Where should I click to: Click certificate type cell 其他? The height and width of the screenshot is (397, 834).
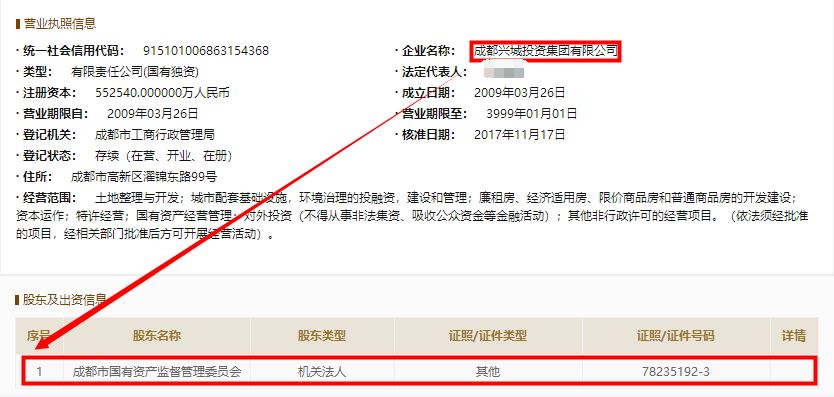pyautogui.click(x=488, y=371)
